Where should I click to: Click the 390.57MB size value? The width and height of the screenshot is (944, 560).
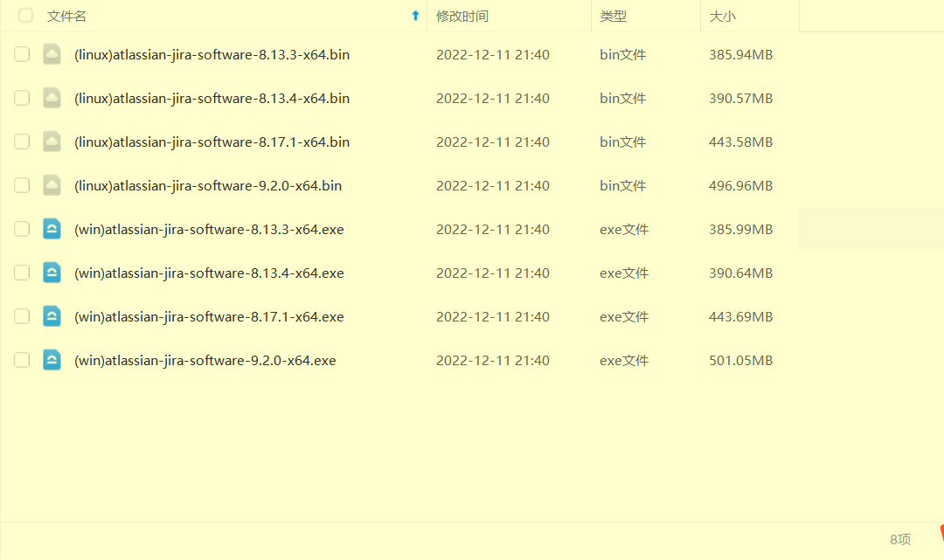tap(740, 99)
